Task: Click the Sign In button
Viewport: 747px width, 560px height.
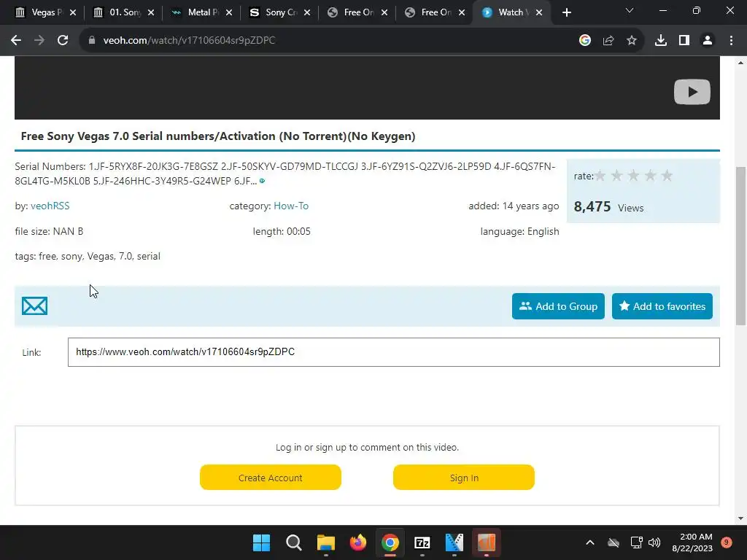Action: pyautogui.click(x=463, y=477)
